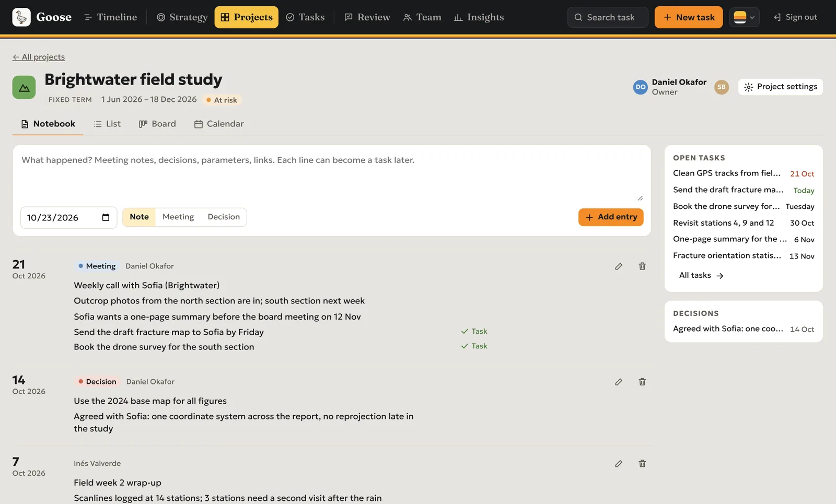Image resolution: width=836 pixels, height=504 pixels.
Task: Open task 'Revisit stations 4, 9 and 12'
Action: click(744, 223)
